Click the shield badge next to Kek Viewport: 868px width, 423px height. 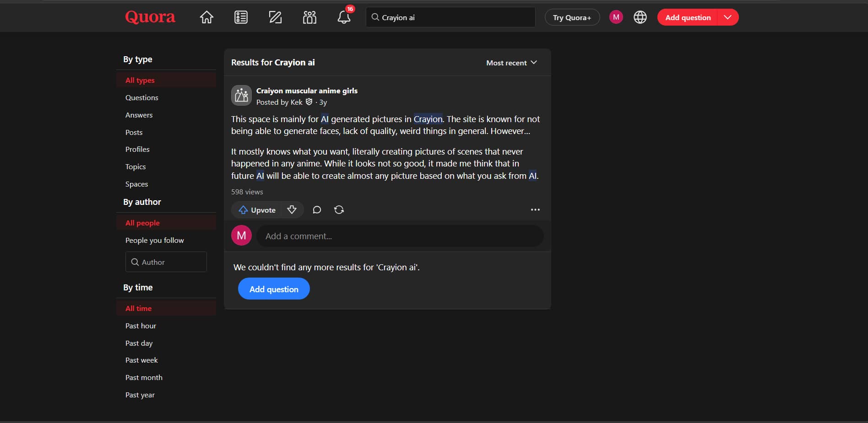coord(309,102)
